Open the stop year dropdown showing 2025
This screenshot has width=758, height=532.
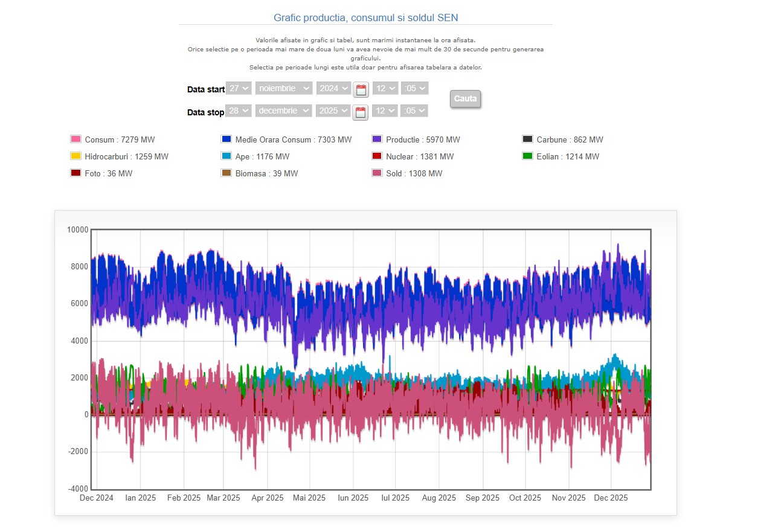coord(333,111)
